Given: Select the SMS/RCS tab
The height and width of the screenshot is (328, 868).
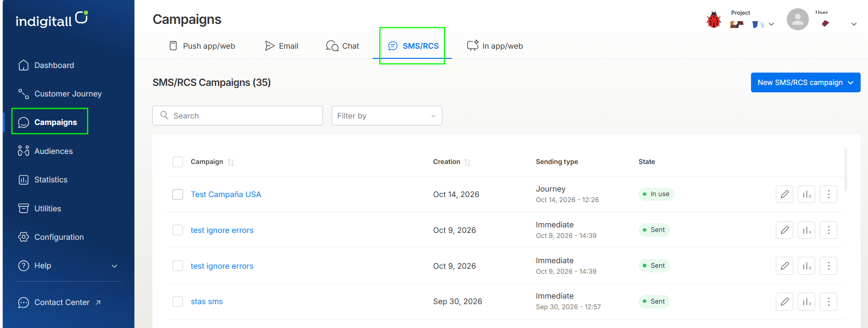Looking at the screenshot, I should (413, 46).
